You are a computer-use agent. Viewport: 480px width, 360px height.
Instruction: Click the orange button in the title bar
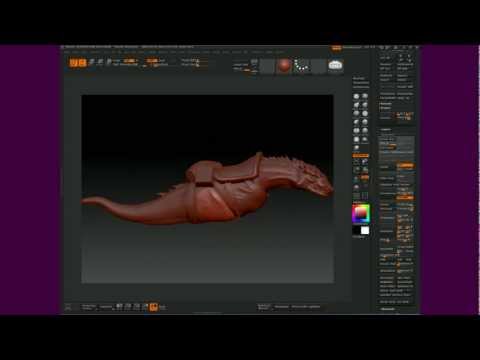pyautogui.click(x=336, y=48)
